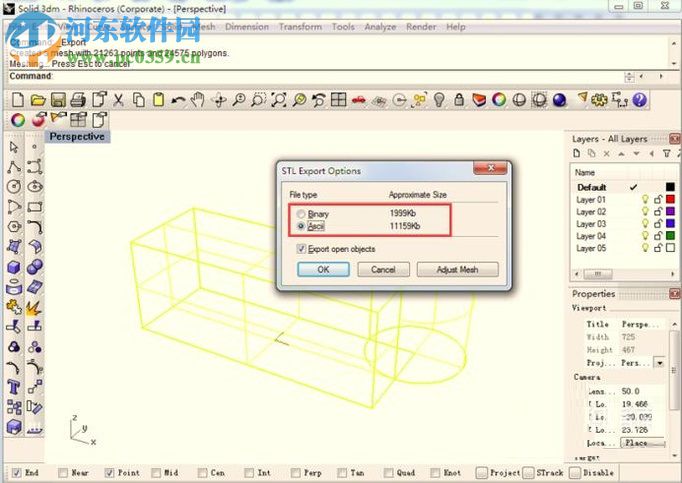Toggle the End osnap checkbox
This screenshot has width=682, height=483.
click(17, 473)
